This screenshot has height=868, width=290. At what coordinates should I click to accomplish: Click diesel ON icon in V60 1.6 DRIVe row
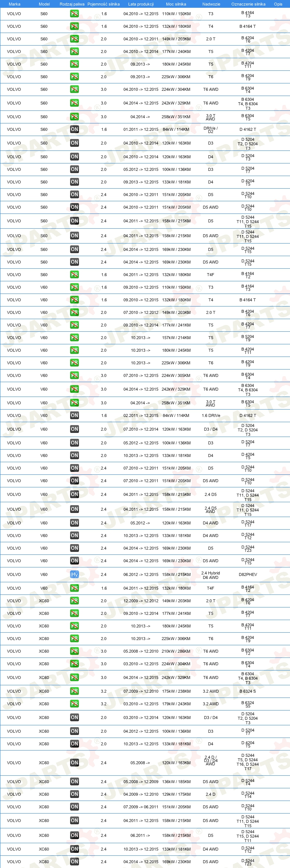point(74,415)
